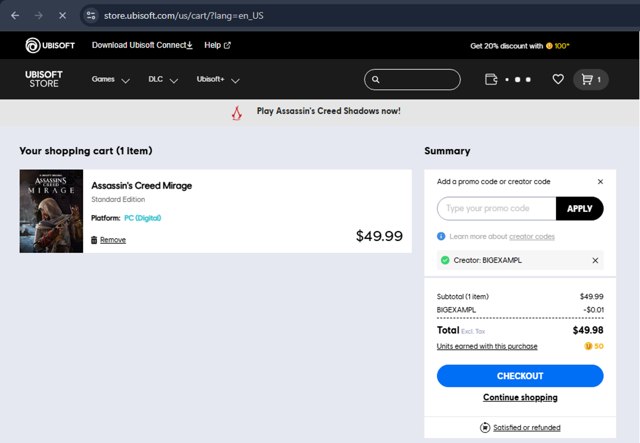Open site information icon in address bar
The image size is (640, 443).
(x=91, y=16)
